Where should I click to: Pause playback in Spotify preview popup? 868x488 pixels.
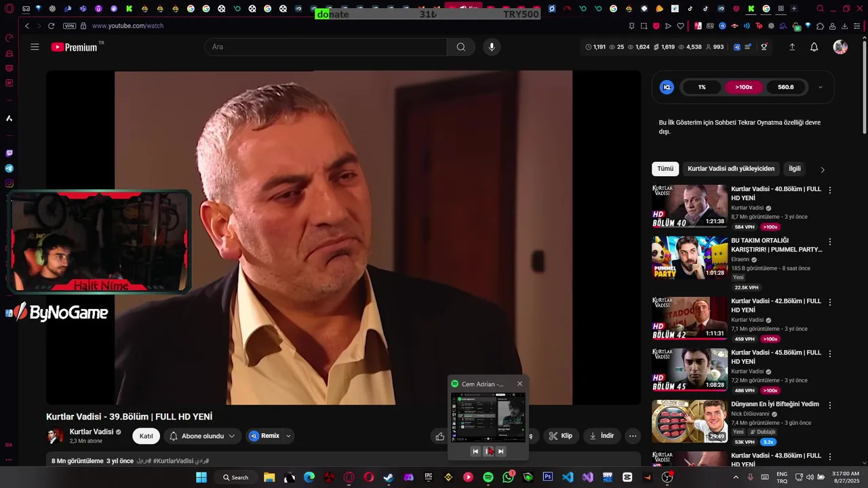coord(488,451)
